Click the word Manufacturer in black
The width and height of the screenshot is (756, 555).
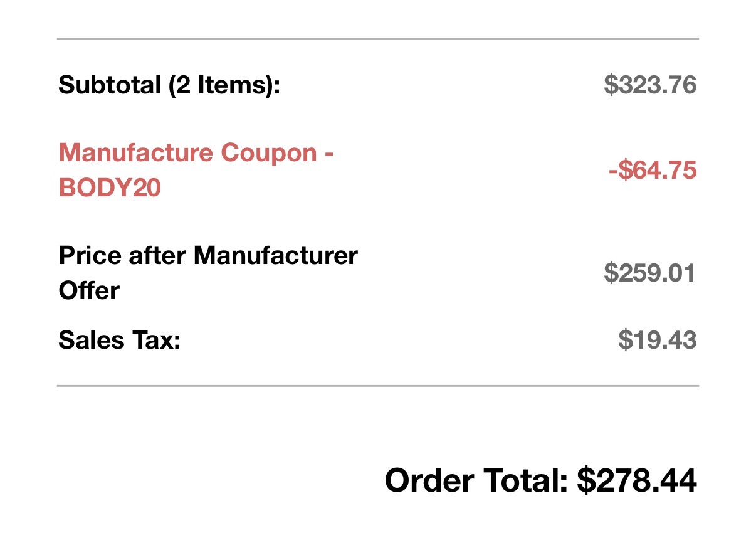point(276,256)
